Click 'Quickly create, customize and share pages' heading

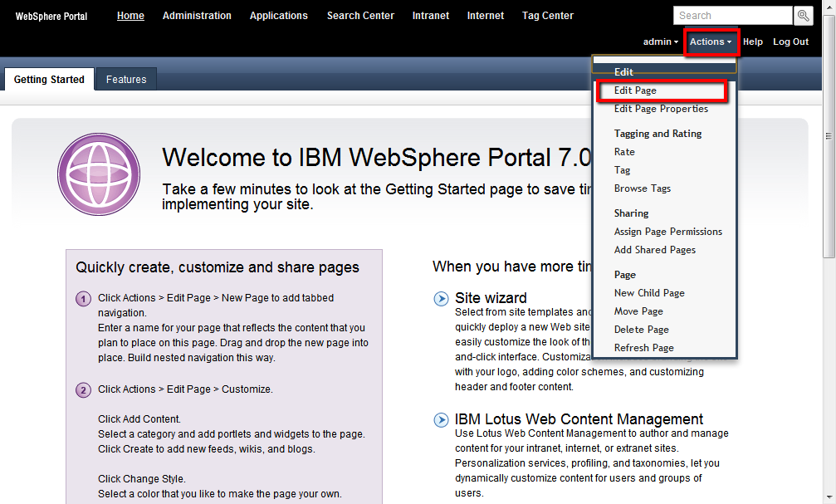[218, 267]
